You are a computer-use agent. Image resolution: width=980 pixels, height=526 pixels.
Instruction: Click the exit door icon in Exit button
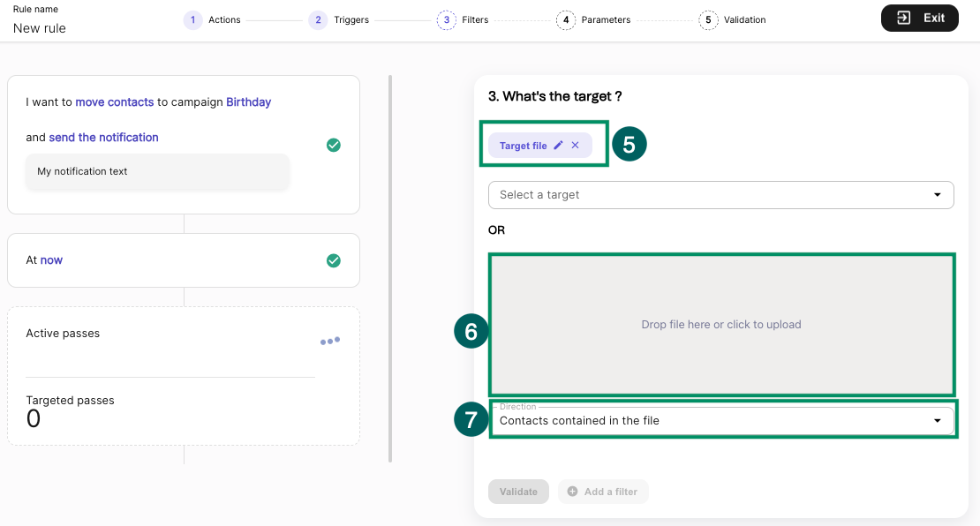pos(903,18)
